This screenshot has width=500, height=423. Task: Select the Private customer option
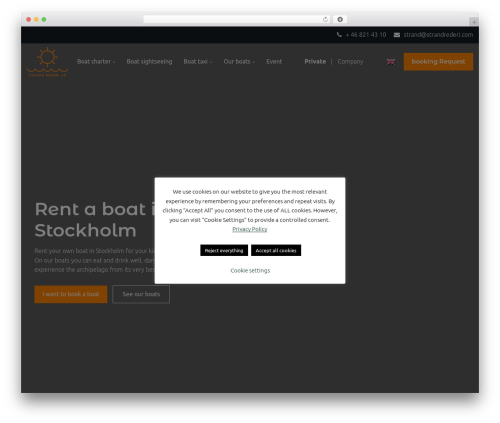[315, 62]
